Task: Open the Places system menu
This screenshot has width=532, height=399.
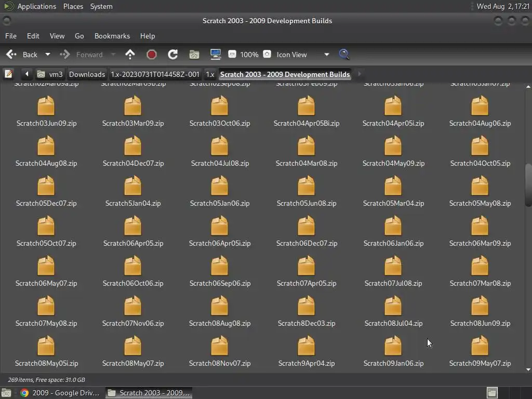Action: (x=73, y=6)
